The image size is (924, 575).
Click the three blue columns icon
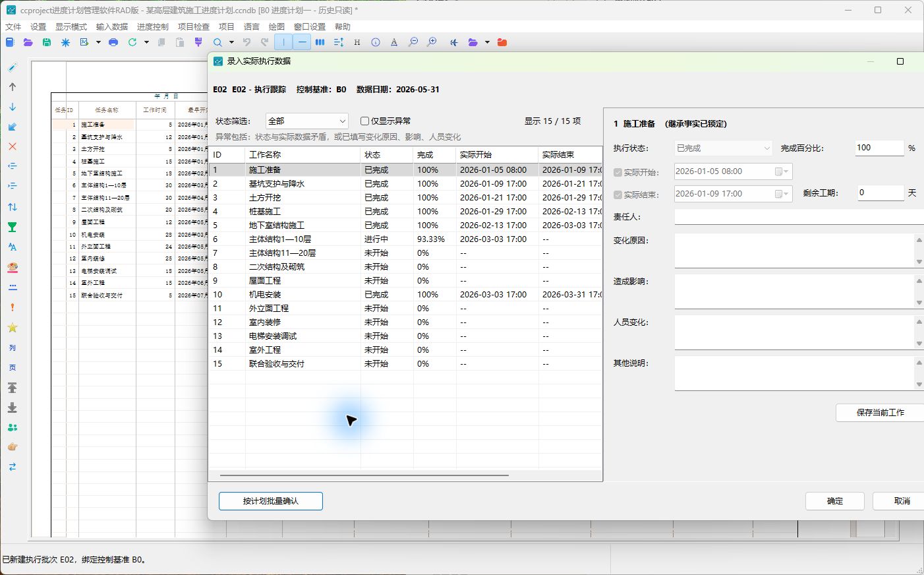coord(320,42)
